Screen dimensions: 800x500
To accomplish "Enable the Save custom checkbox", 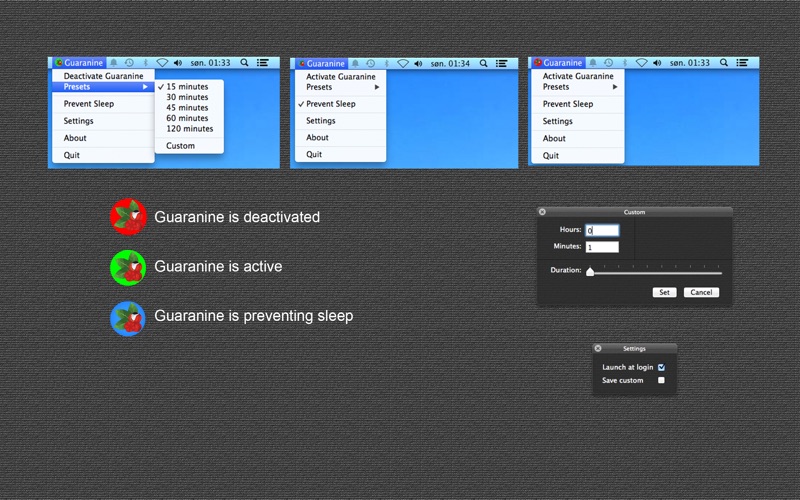I will coord(661,380).
